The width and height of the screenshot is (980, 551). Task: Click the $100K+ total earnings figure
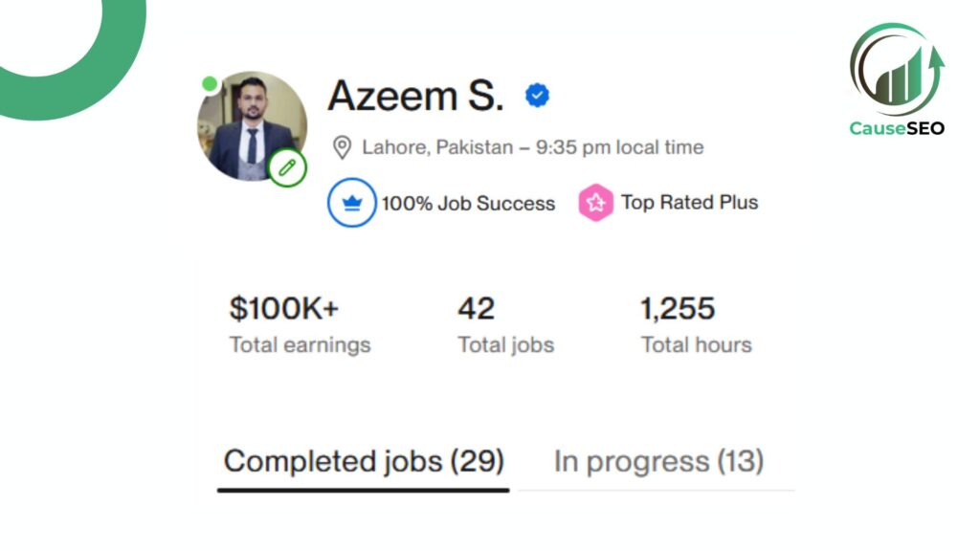(x=283, y=309)
